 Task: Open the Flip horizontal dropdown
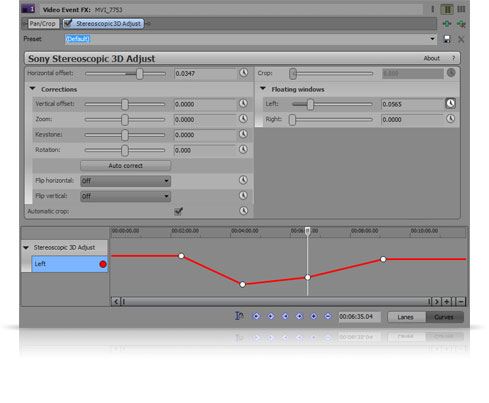point(125,181)
